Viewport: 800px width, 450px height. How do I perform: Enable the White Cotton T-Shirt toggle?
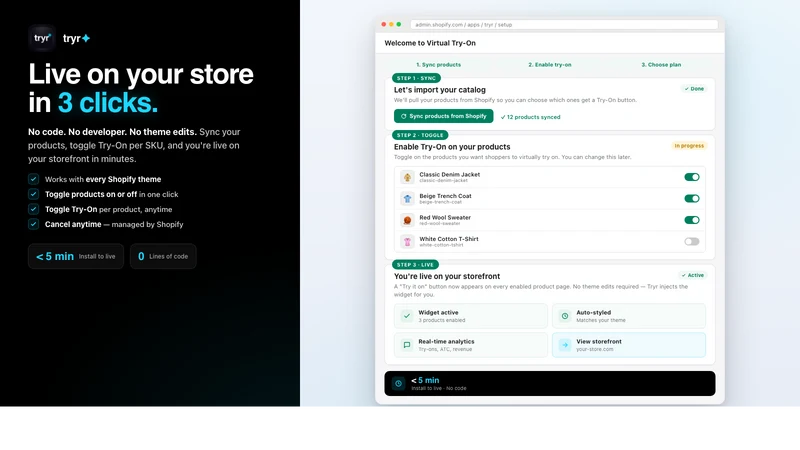pos(692,241)
